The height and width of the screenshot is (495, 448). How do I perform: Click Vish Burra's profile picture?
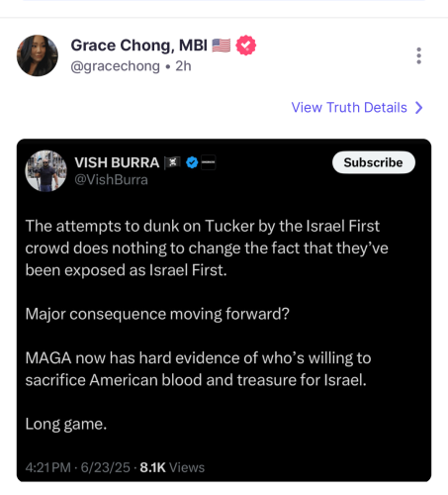pyautogui.click(x=45, y=171)
